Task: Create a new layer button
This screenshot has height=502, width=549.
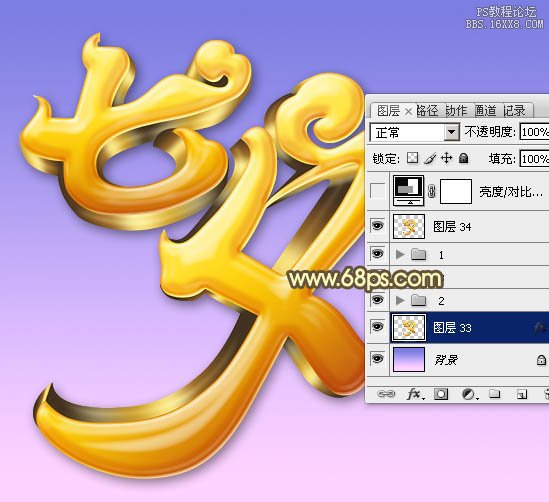Action: click(x=522, y=395)
